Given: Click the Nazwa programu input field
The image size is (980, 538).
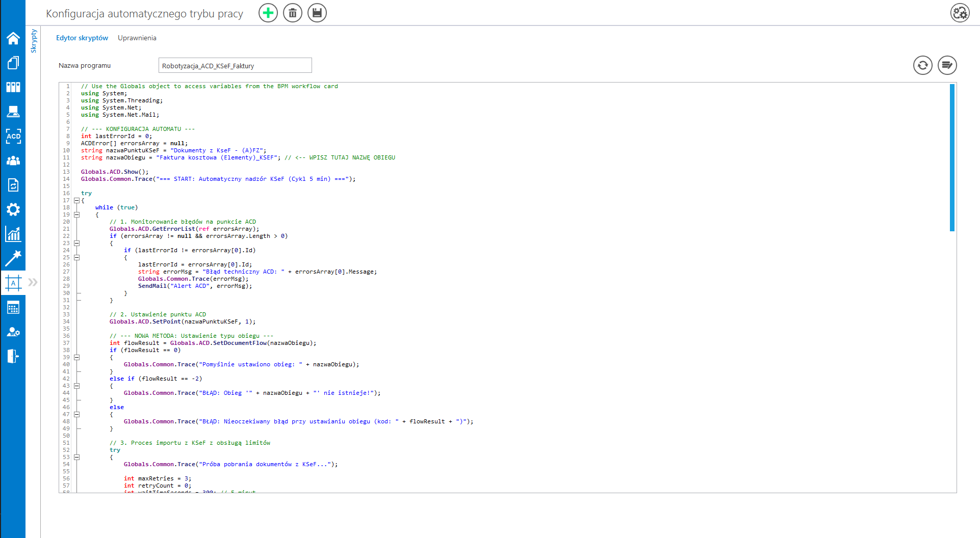Looking at the screenshot, I should pyautogui.click(x=235, y=66).
